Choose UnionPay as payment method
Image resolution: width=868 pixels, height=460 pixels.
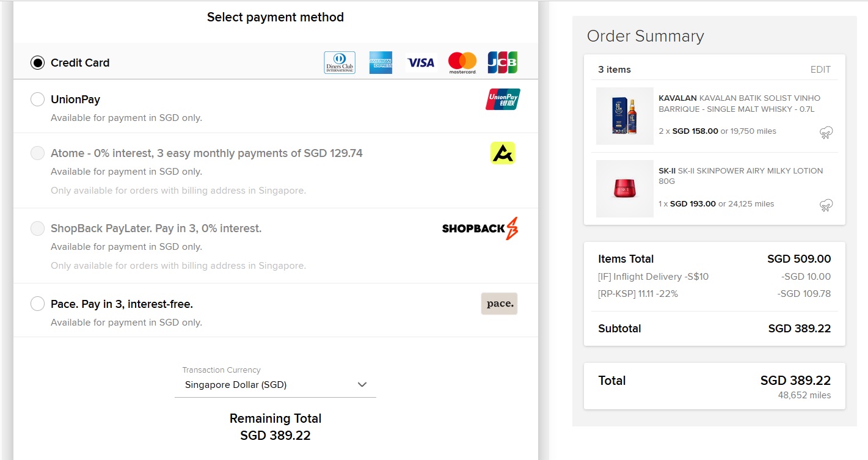tap(38, 100)
